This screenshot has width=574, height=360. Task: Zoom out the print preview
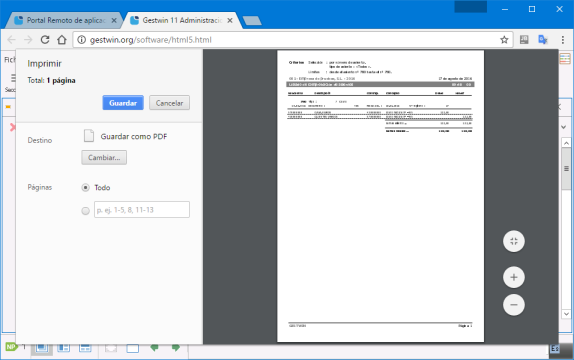point(514,305)
